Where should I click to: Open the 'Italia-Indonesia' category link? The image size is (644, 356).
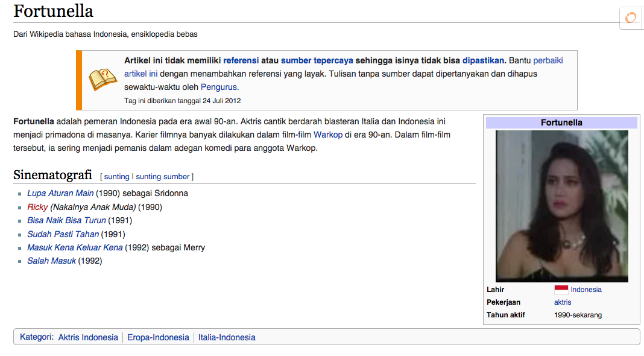click(227, 337)
